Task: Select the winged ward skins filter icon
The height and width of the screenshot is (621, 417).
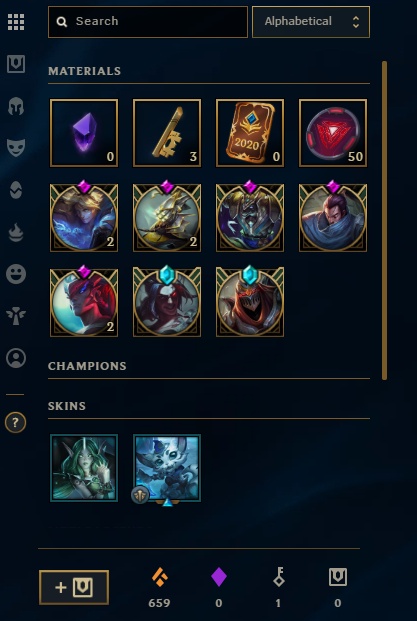Action: coord(16,316)
